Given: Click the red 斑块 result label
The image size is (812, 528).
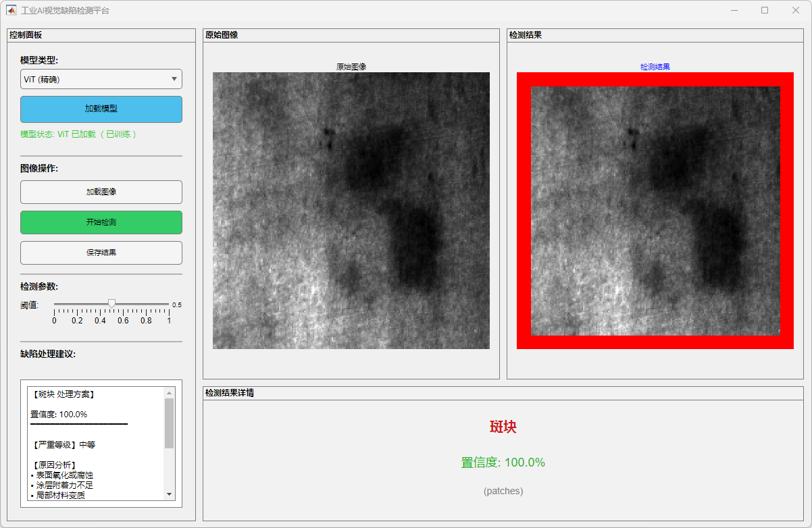Looking at the screenshot, I should [x=503, y=427].
